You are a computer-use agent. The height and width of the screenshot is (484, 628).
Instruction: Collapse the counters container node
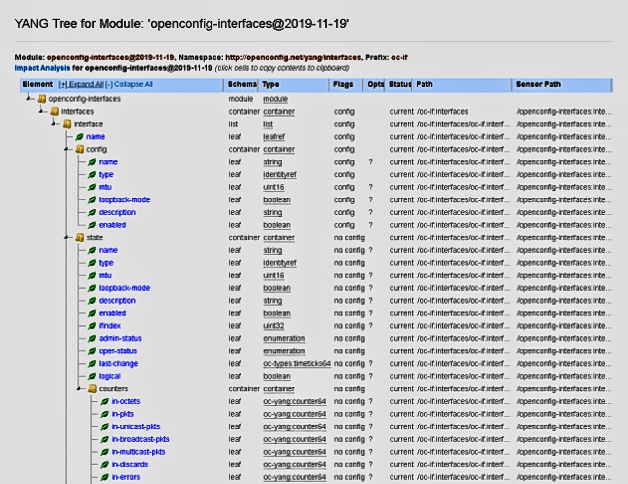(x=79, y=388)
